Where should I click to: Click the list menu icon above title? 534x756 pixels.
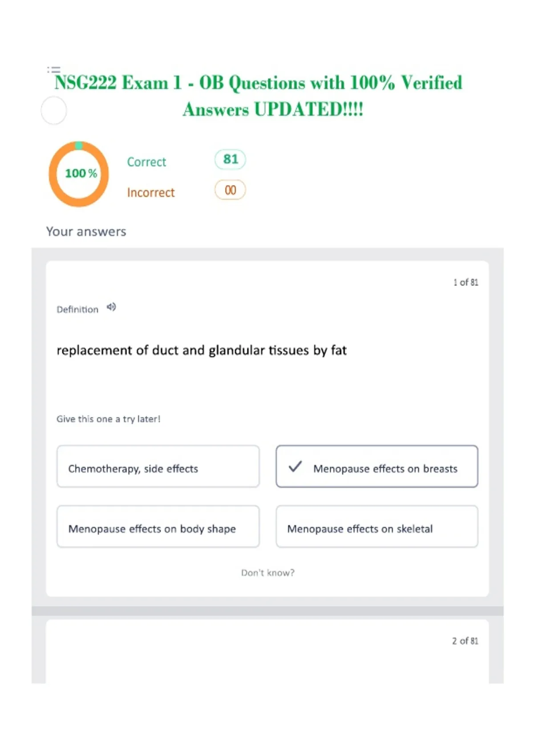tap(54, 69)
